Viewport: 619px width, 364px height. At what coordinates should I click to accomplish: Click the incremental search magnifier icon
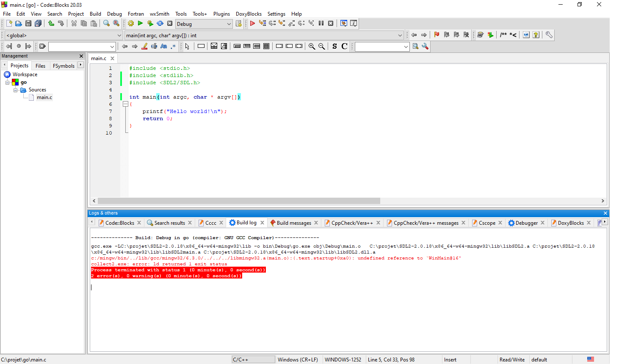pyautogui.click(x=415, y=46)
